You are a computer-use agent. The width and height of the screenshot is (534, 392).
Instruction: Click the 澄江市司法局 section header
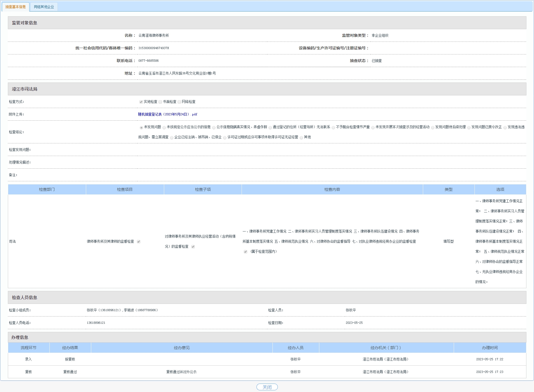click(x=267, y=89)
